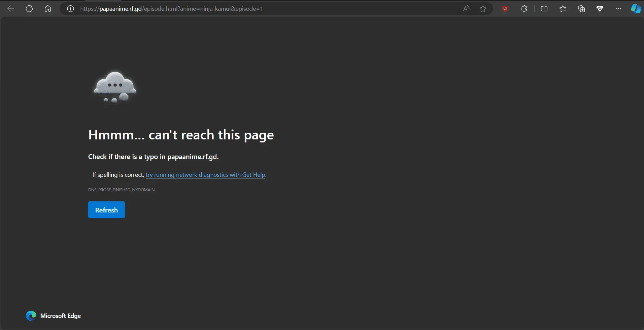View site information icon in address bar

(x=70, y=9)
